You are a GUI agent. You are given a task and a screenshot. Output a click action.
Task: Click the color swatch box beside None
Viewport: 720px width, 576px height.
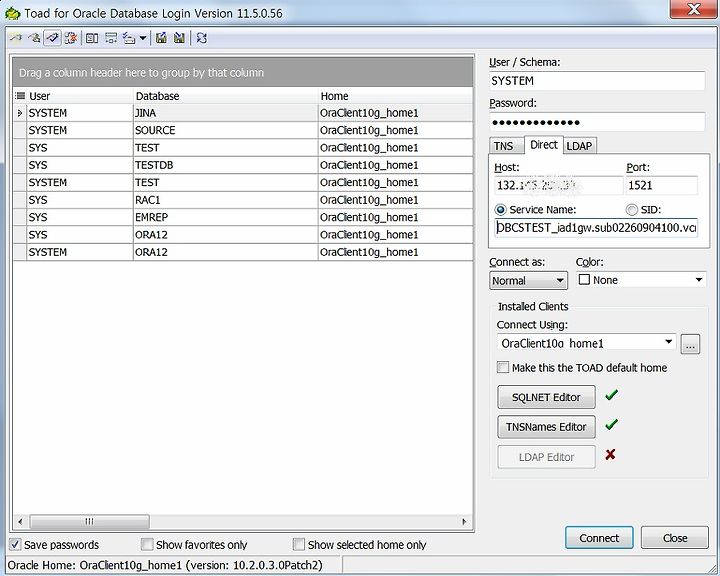point(584,279)
